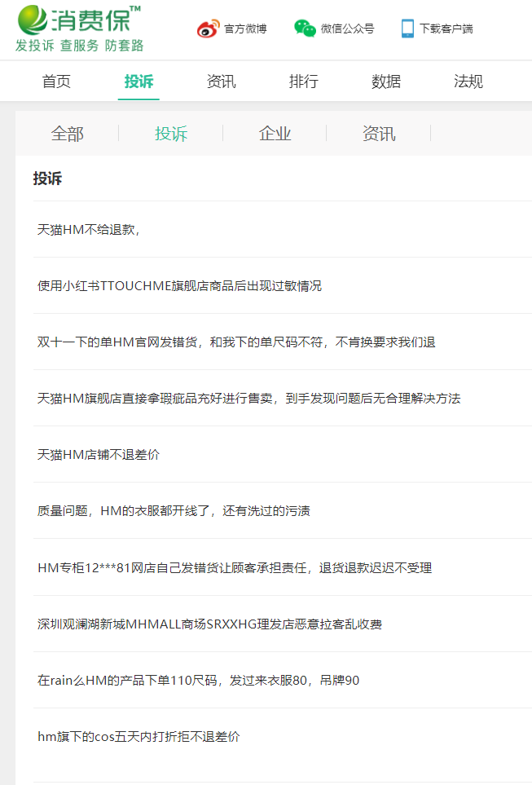Open complaint HM专柜12***81网店发错货
The height and width of the screenshot is (785, 532).
[235, 567]
